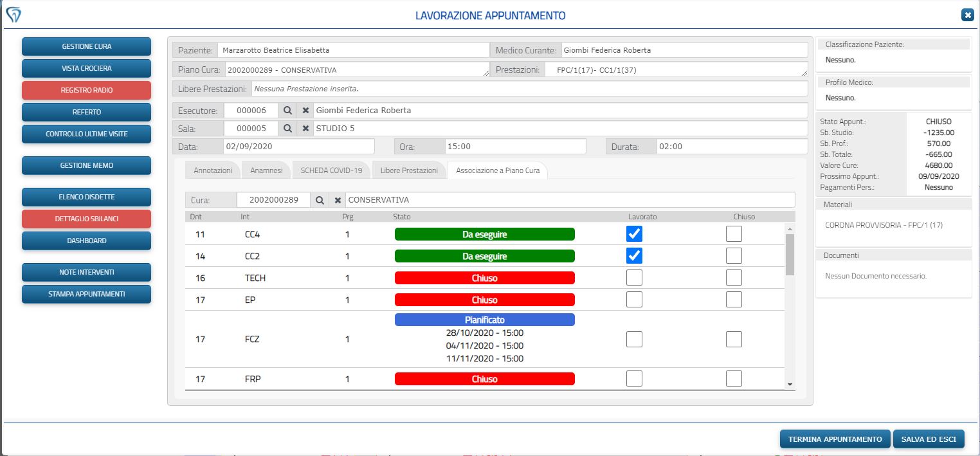Image resolution: width=980 pixels, height=456 pixels.
Task: Open the Sala search via magnifier icon
Action: tap(287, 128)
